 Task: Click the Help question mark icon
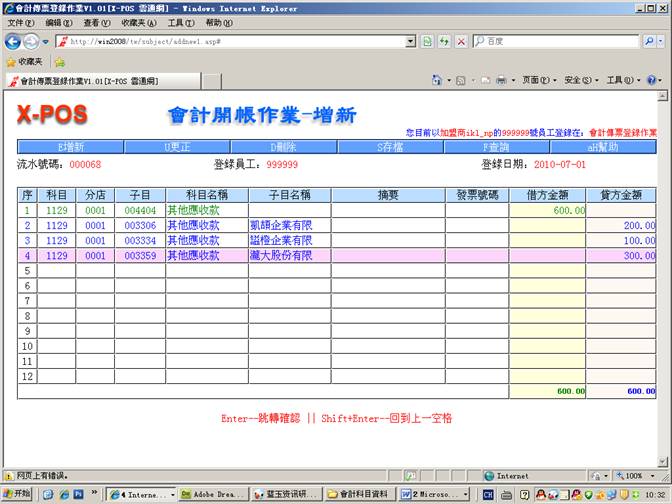click(650, 80)
